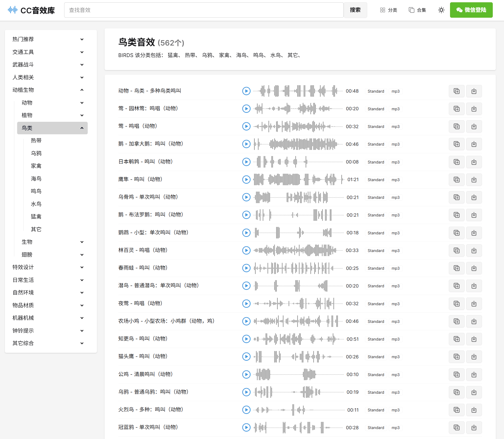Expand the 自然环境 sidebar category
The image size is (504, 439).
coord(82,292)
